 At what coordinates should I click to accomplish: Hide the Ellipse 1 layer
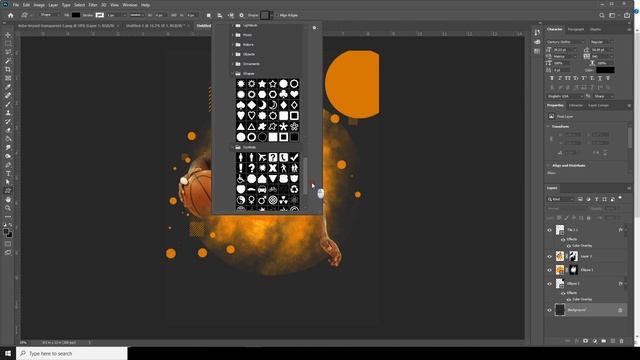coord(549,270)
